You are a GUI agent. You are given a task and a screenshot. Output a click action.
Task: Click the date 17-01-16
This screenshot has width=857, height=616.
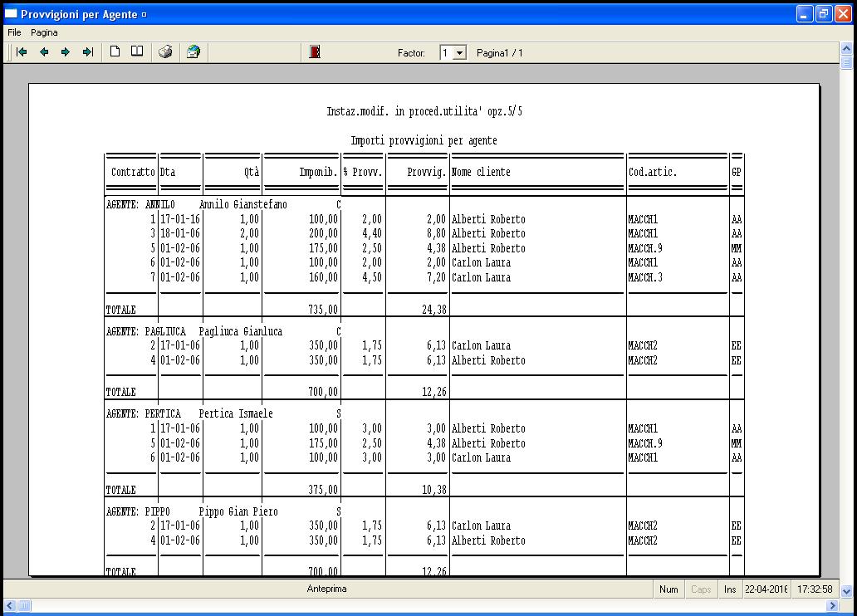(x=180, y=219)
